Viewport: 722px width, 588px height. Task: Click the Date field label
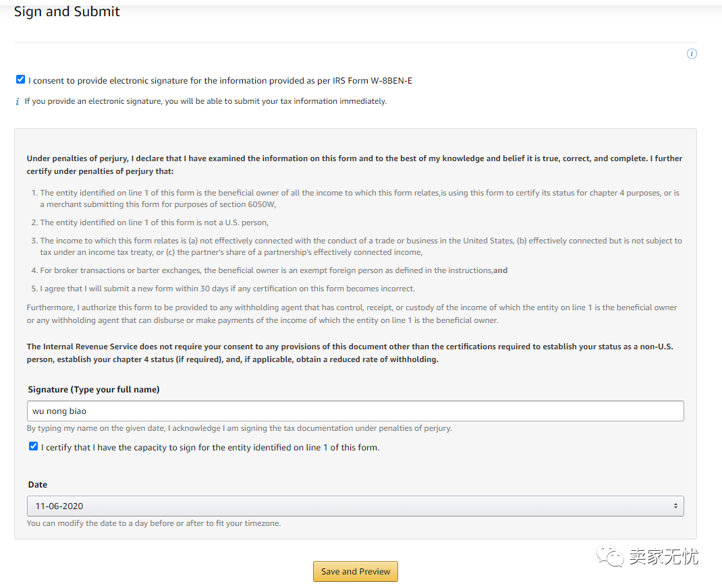(38, 485)
